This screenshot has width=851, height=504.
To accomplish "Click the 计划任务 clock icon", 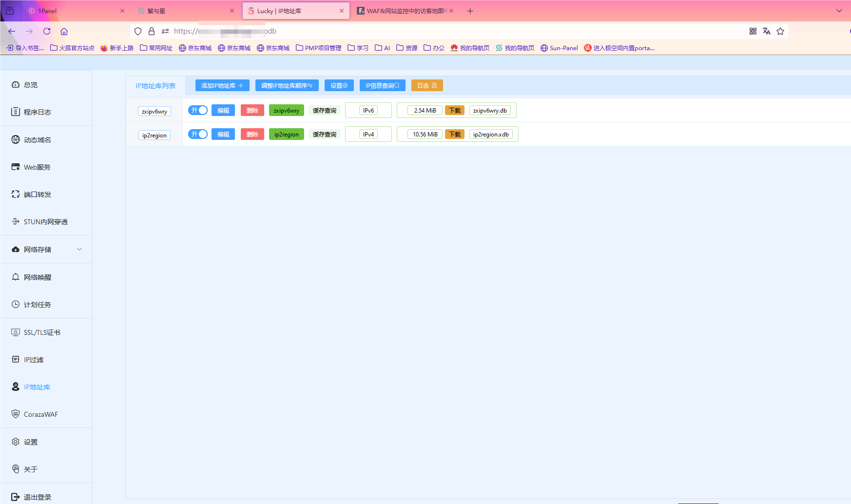I will 16,305.
